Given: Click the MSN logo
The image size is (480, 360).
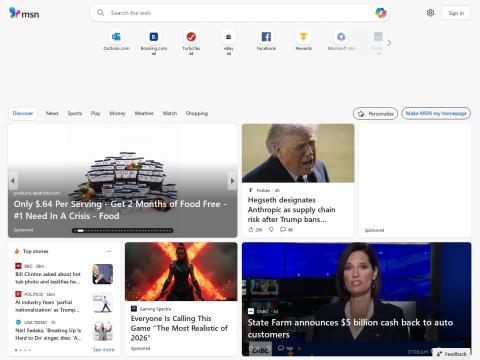Looking at the screenshot, I should click(x=24, y=13).
